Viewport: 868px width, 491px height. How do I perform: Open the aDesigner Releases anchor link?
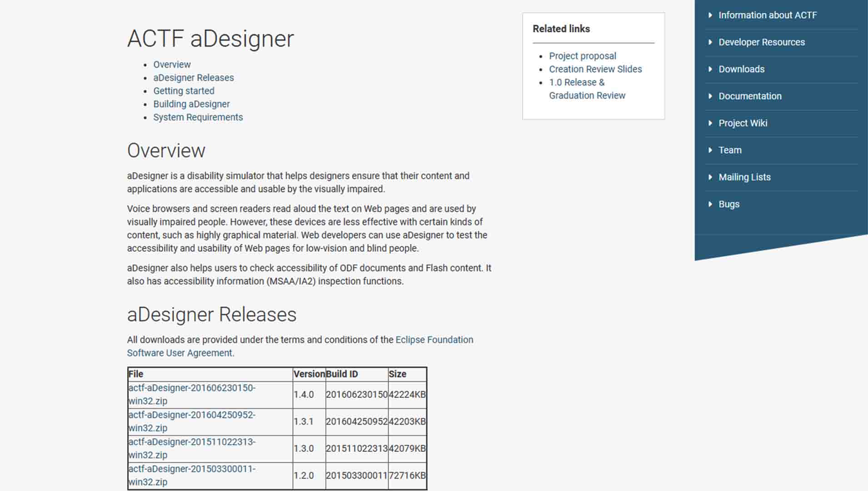coord(194,77)
